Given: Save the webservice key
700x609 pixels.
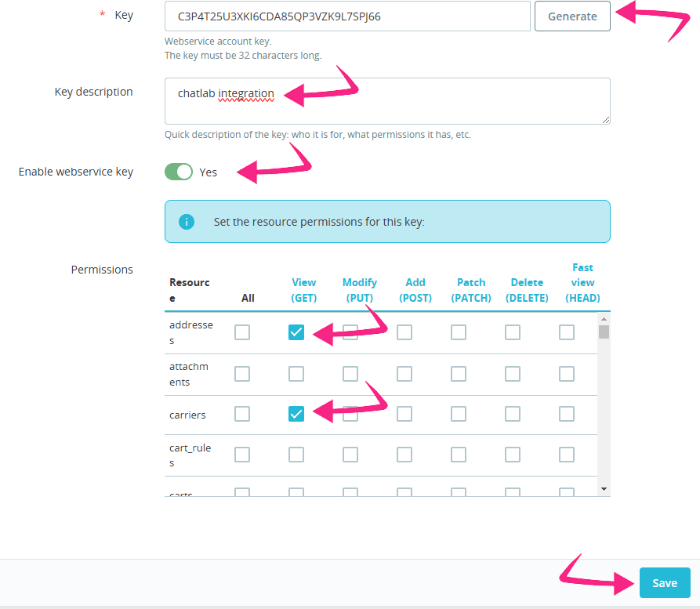Looking at the screenshot, I should tap(664, 583).
